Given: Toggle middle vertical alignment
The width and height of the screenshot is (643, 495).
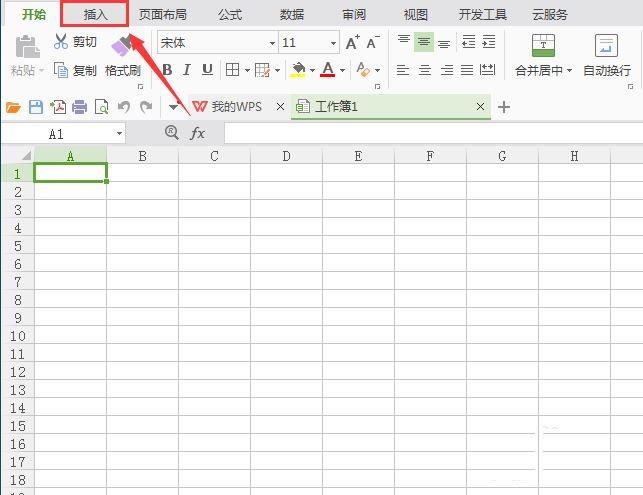Looking at the screenshot, I should point(424,42).
